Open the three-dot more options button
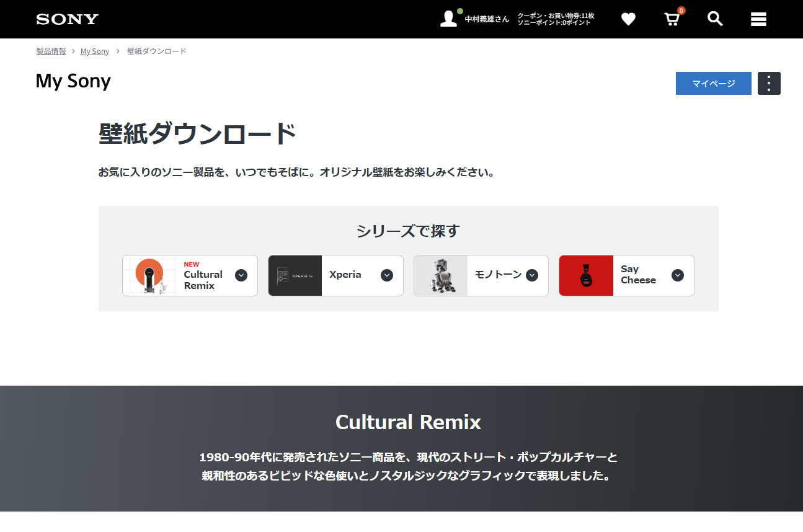This screenshot has width=803, height=532. [769, 83]
